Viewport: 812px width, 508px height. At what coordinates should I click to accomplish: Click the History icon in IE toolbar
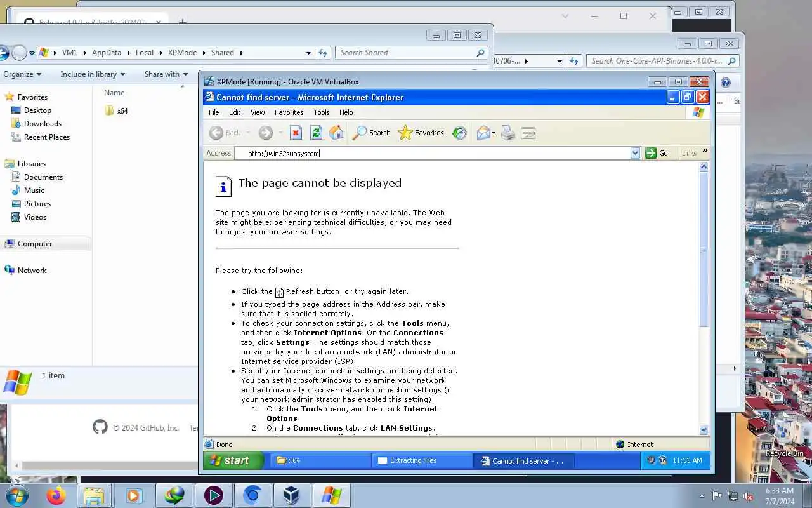pos(459,133)
